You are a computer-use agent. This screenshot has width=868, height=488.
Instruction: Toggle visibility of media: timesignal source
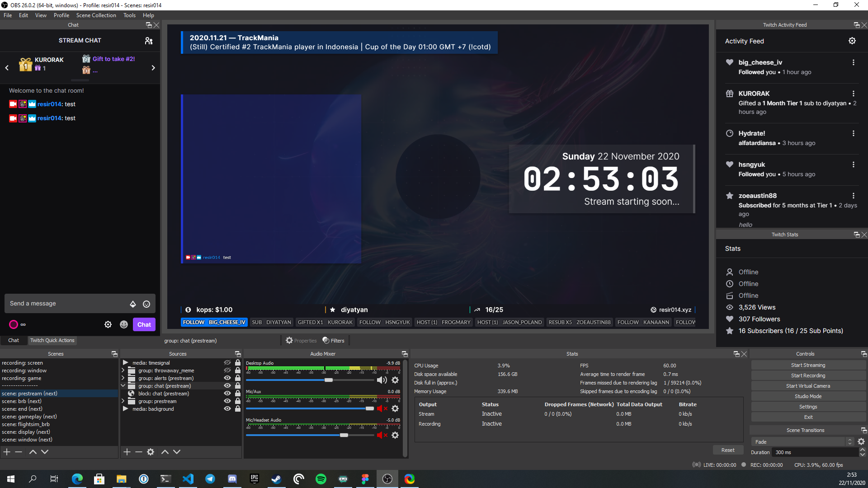click(x=227, y=362)
